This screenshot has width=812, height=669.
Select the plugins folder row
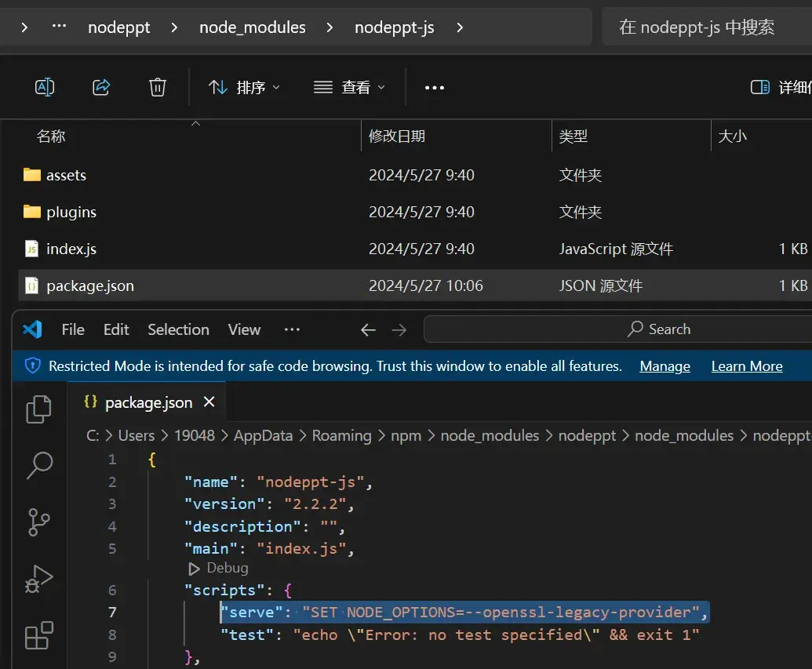[414, 212]
